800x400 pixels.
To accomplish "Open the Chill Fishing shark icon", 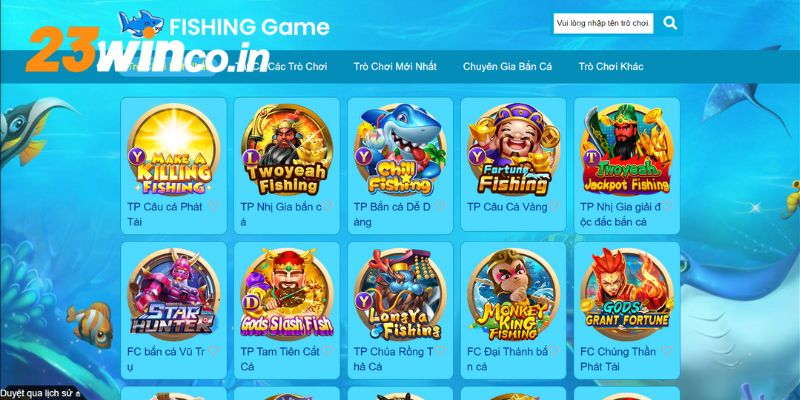I will click(401, 149).
